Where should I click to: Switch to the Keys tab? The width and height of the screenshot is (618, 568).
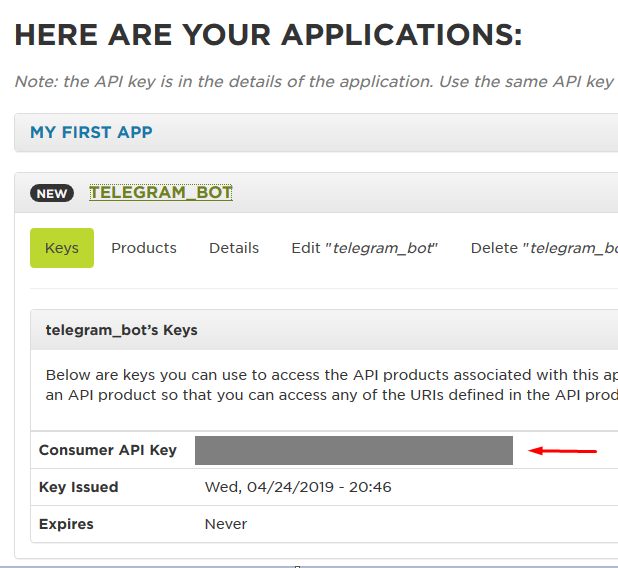(x=62, y=248)
